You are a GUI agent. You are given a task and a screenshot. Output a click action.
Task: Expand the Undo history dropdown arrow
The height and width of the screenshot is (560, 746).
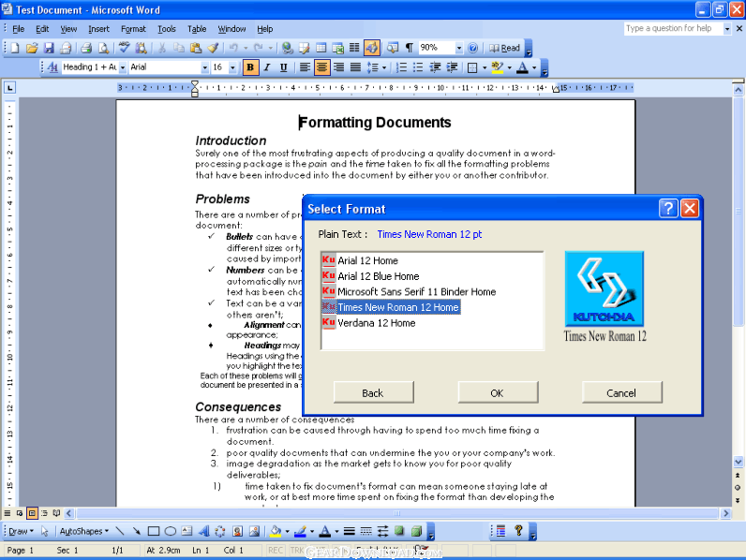(x=246, y=48)
